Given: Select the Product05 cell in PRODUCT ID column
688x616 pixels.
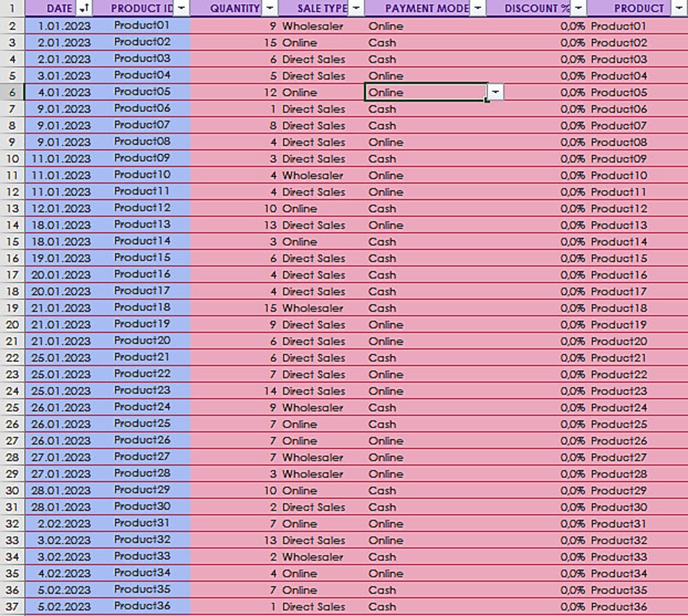Looking at the screenshot, I should [x=142, y=92].
